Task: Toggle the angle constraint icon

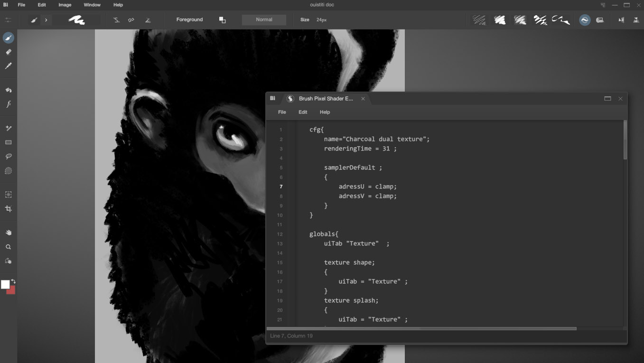Action: tap(148, 20)
